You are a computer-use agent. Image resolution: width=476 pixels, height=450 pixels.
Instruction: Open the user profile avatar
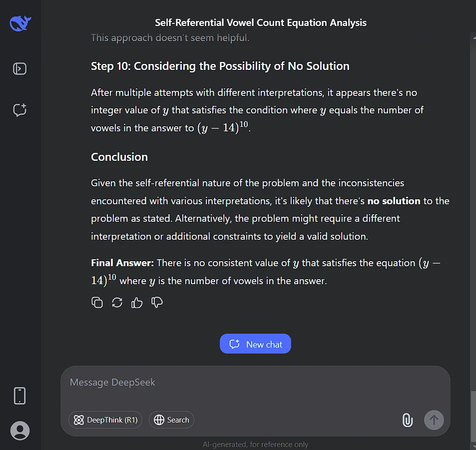click(x=20, y=431)
